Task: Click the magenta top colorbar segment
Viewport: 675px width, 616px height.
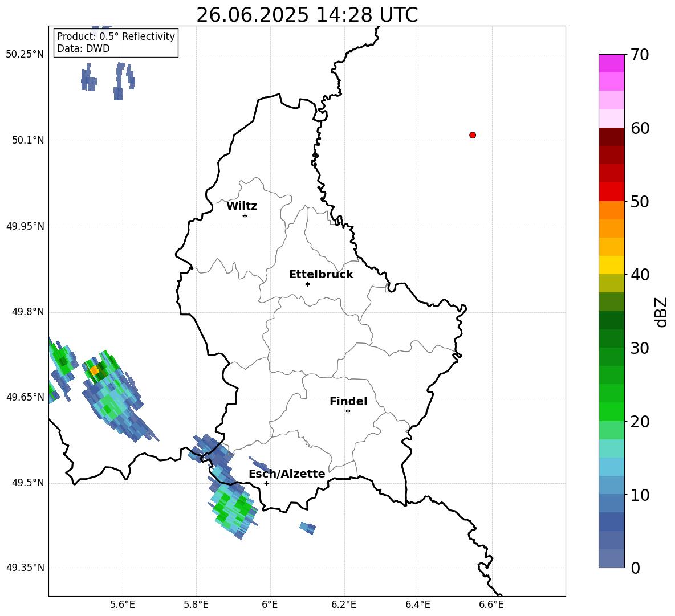Action: [611, 63]
